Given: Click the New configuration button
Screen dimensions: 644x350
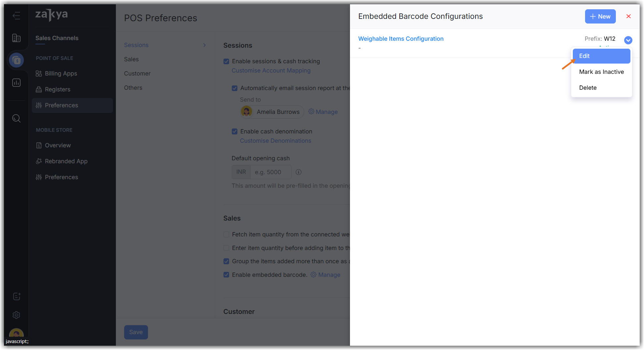Looking at the screenshot, I should (x=600, y=17).
